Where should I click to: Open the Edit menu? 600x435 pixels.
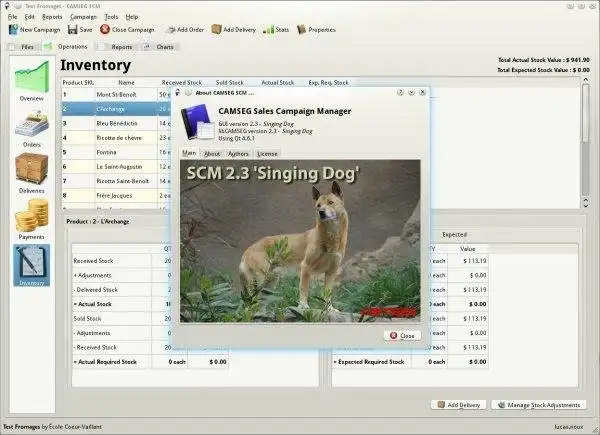click(x=29, y=17)
